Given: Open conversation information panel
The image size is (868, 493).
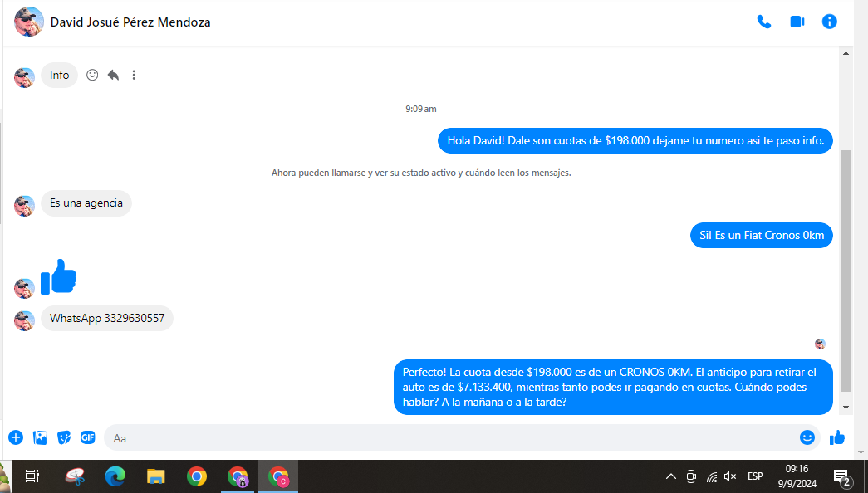Looking at the screenshot, I should [x=829, y=22].
